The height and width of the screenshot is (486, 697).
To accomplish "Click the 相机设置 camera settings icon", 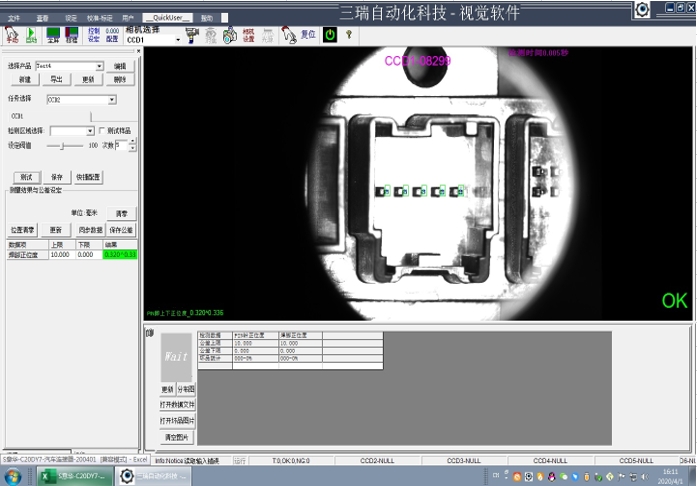I will point(248,34).
